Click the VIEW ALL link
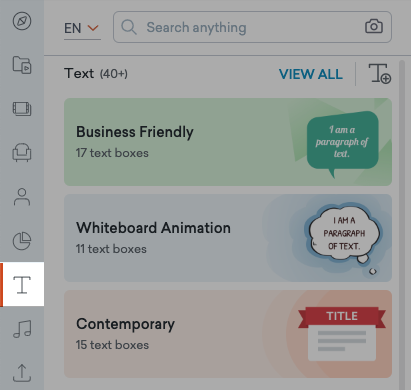This screenshot has height=390, width=411. (310, 74)
